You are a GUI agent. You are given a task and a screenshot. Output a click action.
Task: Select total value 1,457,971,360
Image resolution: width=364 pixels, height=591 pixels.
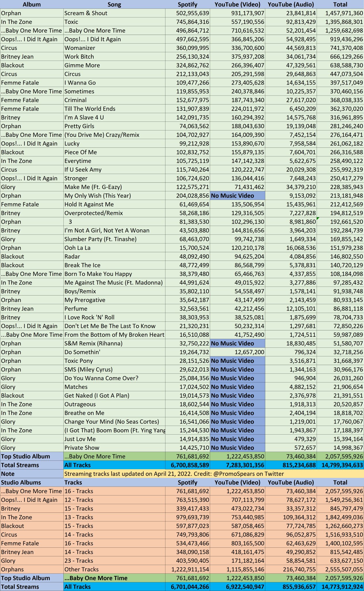340,13
